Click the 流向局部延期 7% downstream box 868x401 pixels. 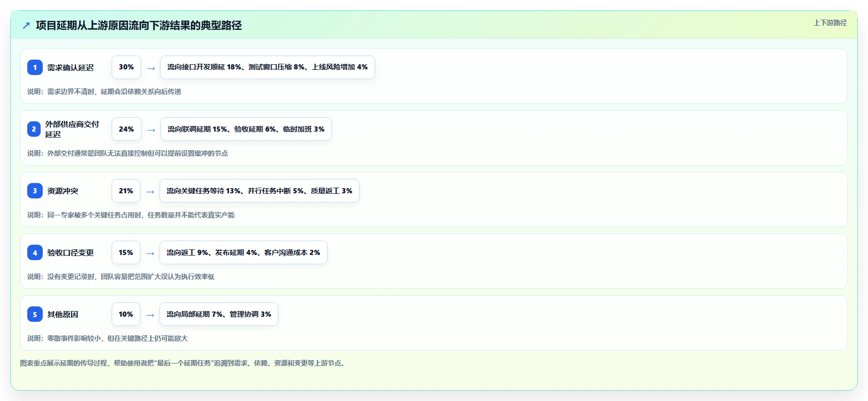[219, 314]
